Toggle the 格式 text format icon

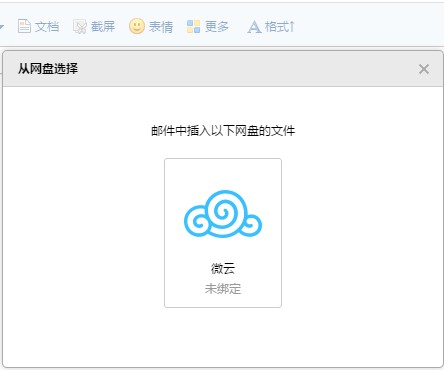click(x=254, y=27)
